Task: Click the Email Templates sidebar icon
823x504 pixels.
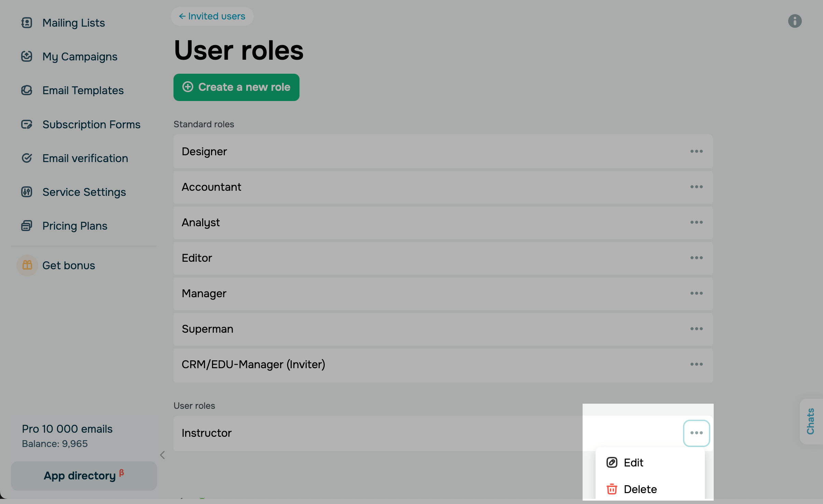Action: (27, 90)
